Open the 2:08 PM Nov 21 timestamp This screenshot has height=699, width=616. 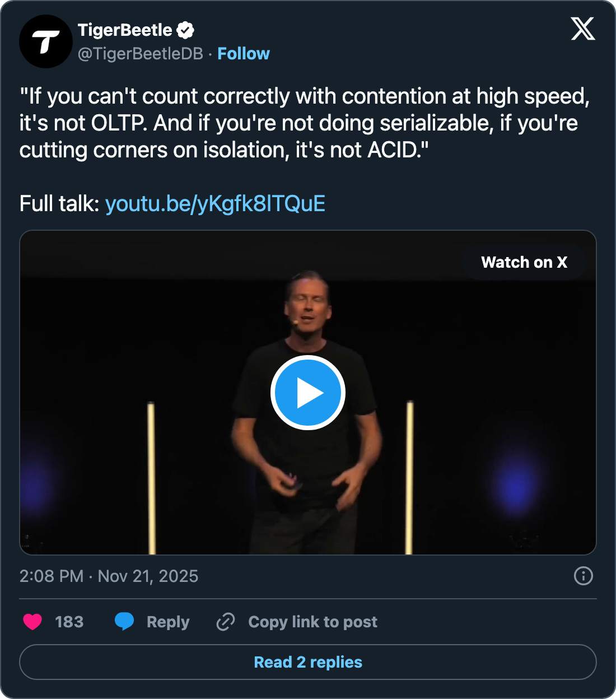tap(109, 576)
